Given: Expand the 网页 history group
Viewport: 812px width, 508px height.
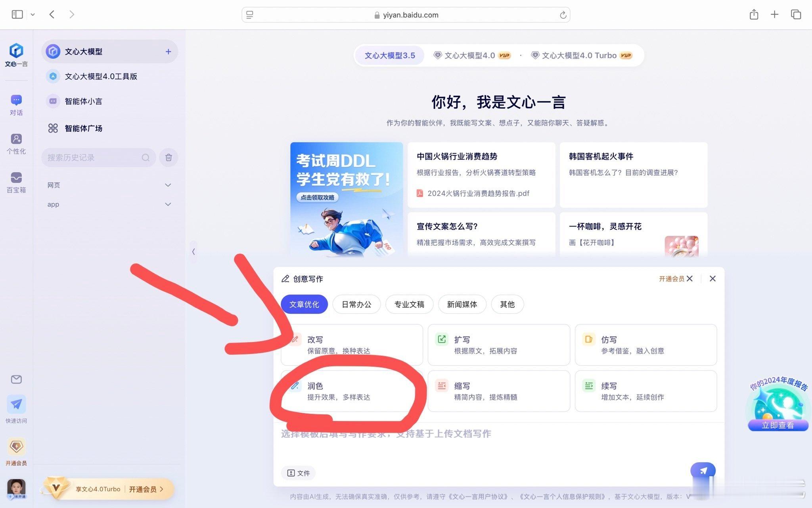Looking at the screenshot, I should (109, 185).
